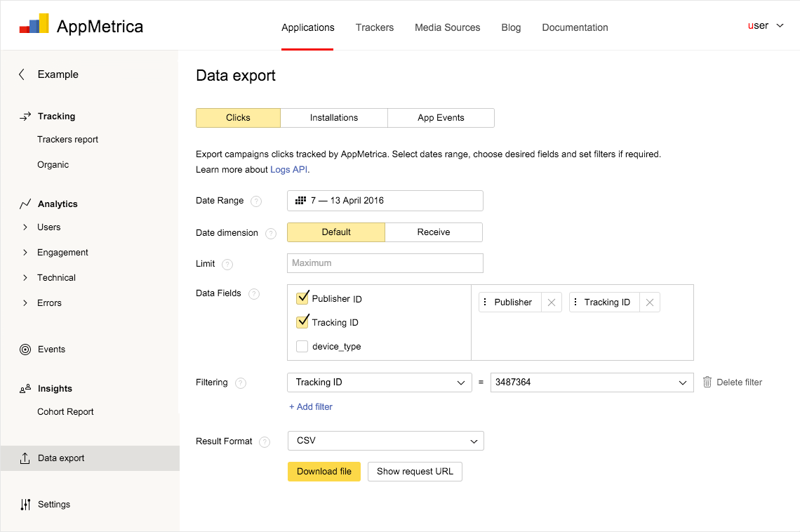The image size is (800, 532).
Task: Switch to the Installations tab
Action: (334, 118)
